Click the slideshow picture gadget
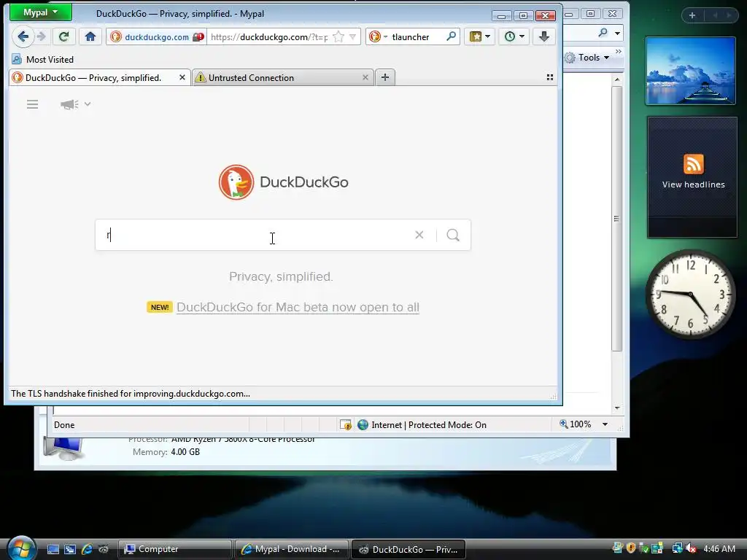 tap(691, 71)
